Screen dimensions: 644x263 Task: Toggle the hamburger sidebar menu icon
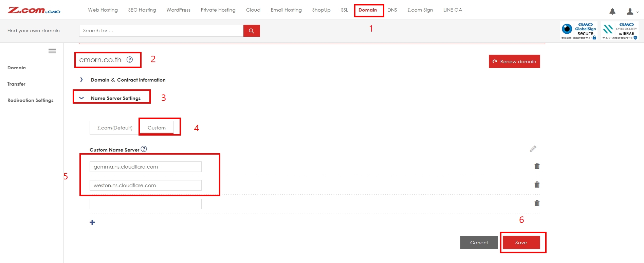click(x=52, y=51)
